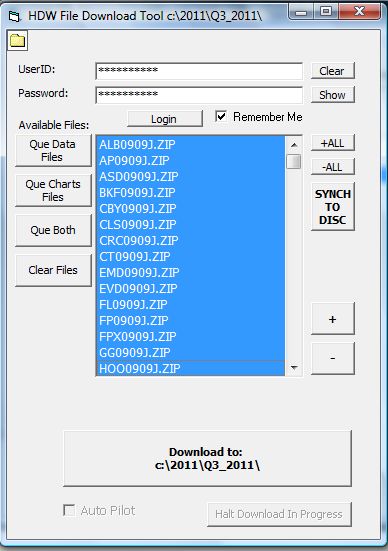Click the Password input field

click(x=199, y=95)
